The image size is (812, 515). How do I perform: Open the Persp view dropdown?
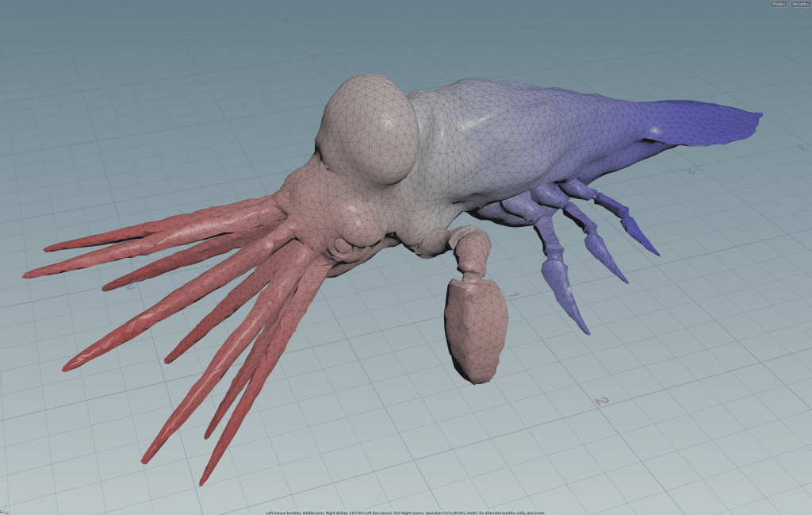tap(779, 4)
